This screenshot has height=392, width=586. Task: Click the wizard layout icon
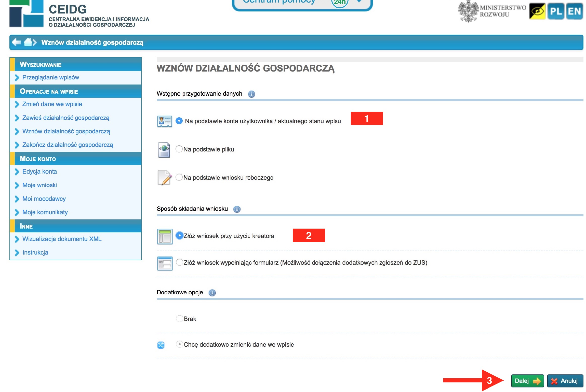tap(165, 236)
